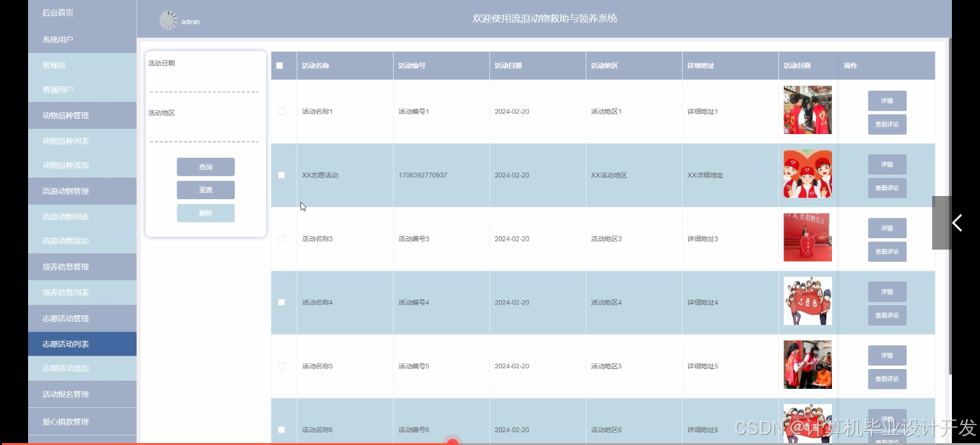Click 查看评论 for XX志愿活动
This screenshot has width=980, height=445.
(887, 188)
